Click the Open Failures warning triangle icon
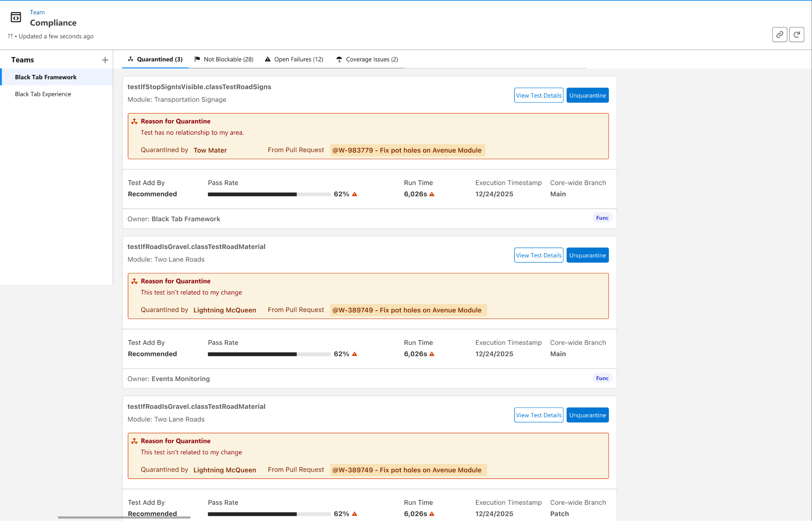Viewport: 812px width, 521px height. (268, 59)
